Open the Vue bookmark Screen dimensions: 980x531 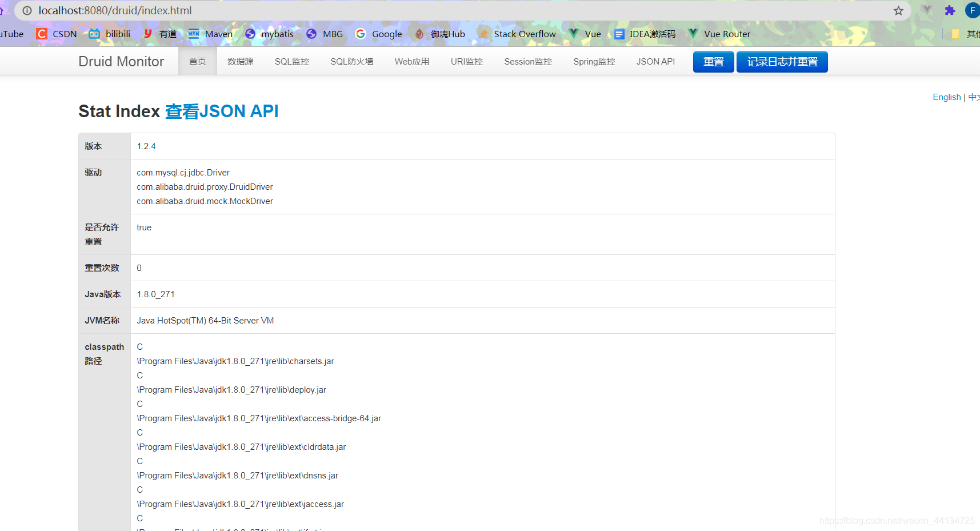coord(585,34)
